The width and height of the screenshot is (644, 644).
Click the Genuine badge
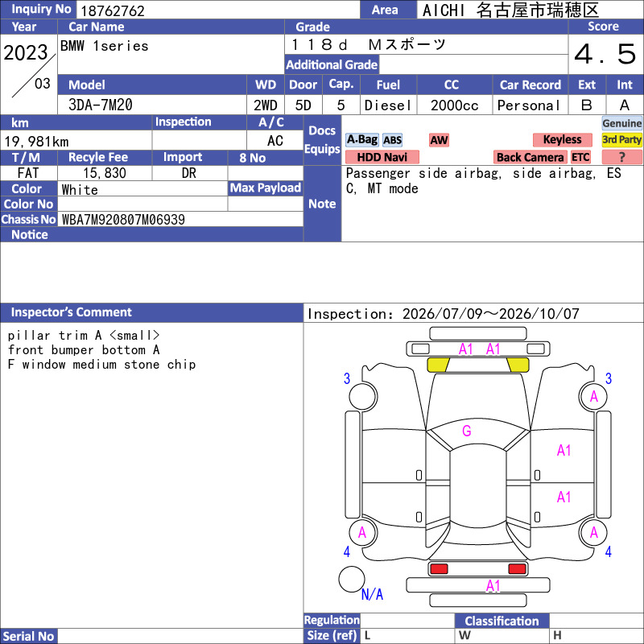pos(621,123)
